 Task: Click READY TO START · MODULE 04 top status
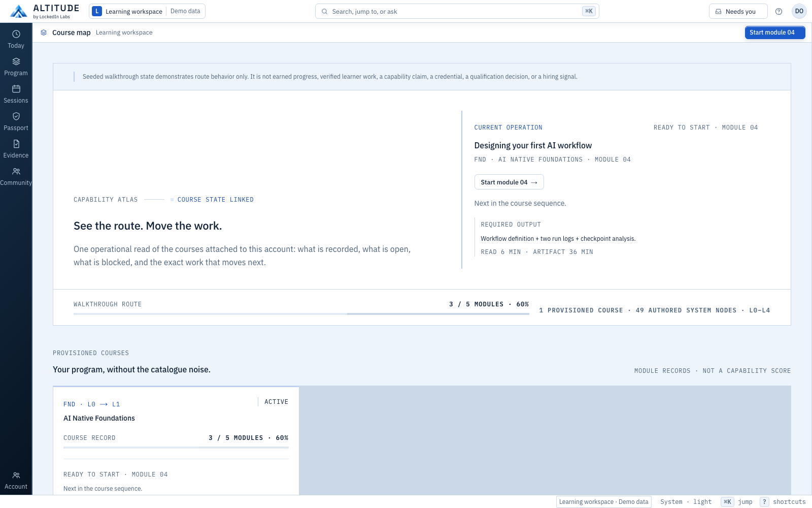pyautogui.click(x=705, y=128)
